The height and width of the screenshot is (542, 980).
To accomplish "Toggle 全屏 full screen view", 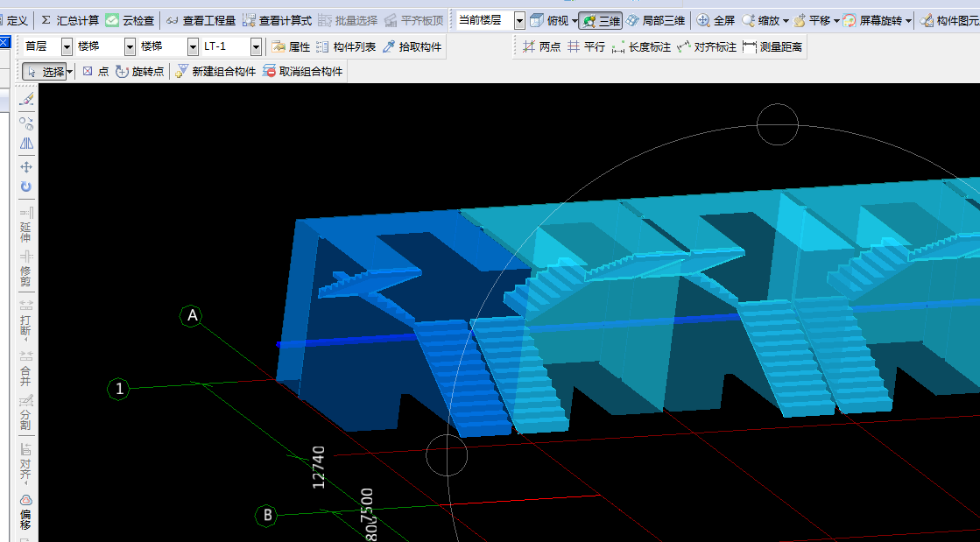I will click(x=716, y=21).
